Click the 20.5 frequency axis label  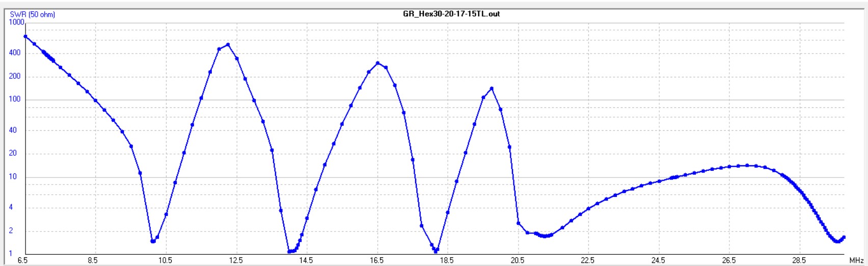point(518,260)
